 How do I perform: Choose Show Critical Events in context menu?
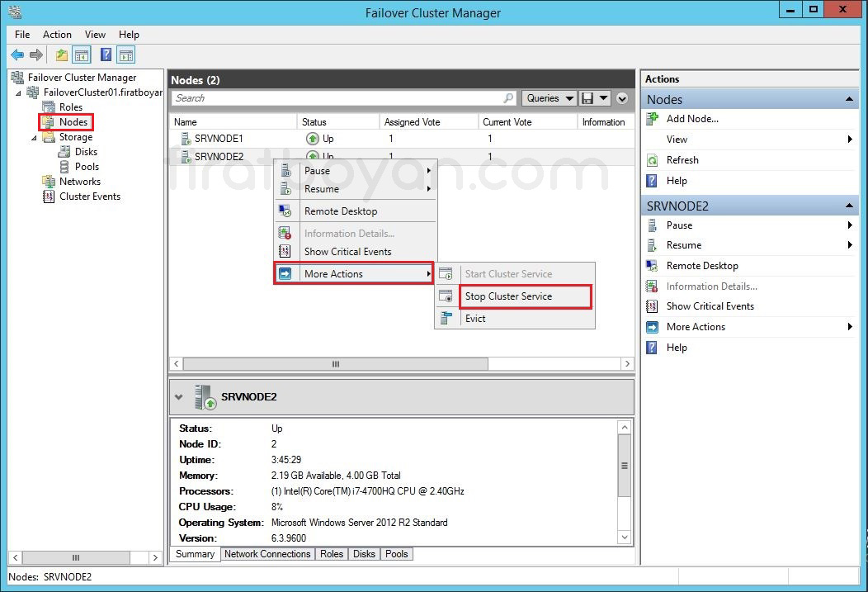pos(356,252)
